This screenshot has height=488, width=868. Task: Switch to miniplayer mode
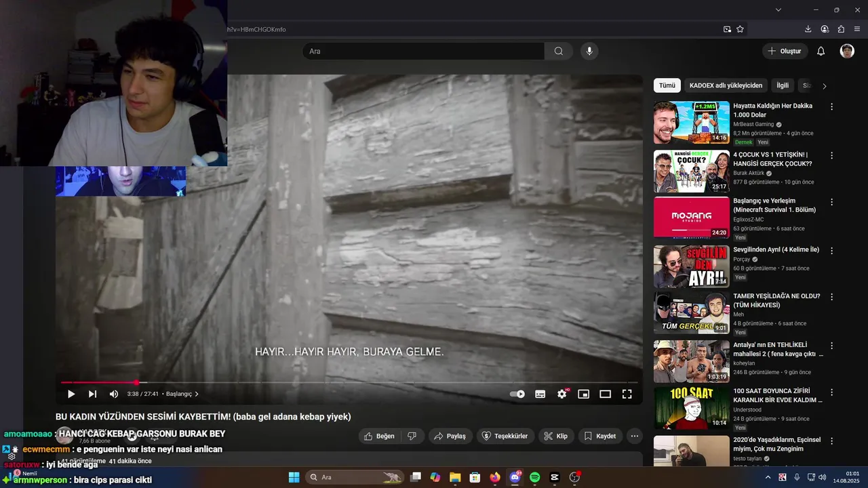coord(583,394)
